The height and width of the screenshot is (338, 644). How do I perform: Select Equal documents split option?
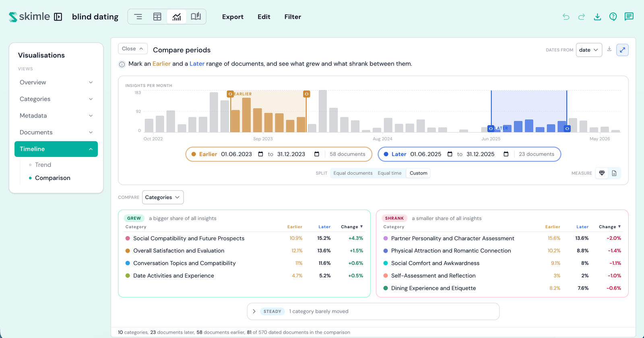353,173
